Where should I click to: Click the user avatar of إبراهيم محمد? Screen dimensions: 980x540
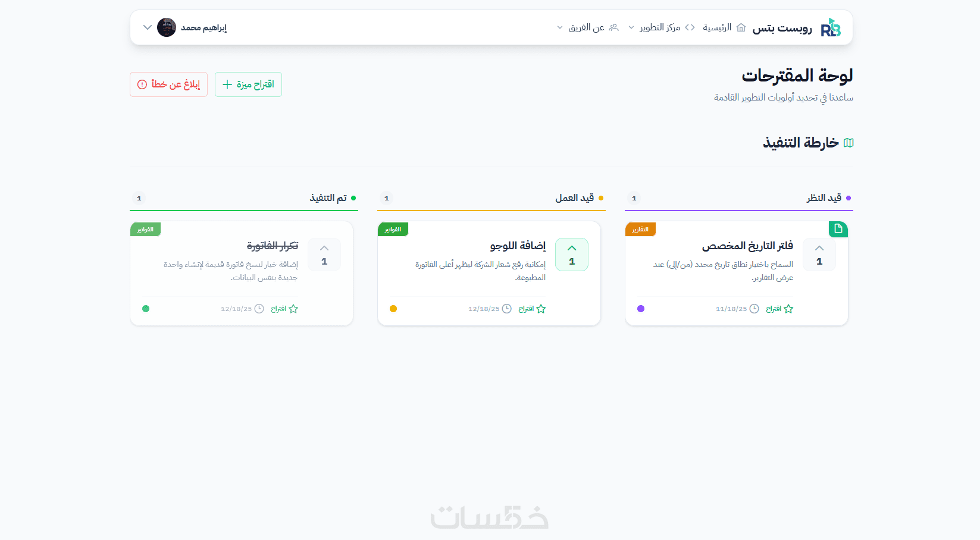[x=167, y=27]
